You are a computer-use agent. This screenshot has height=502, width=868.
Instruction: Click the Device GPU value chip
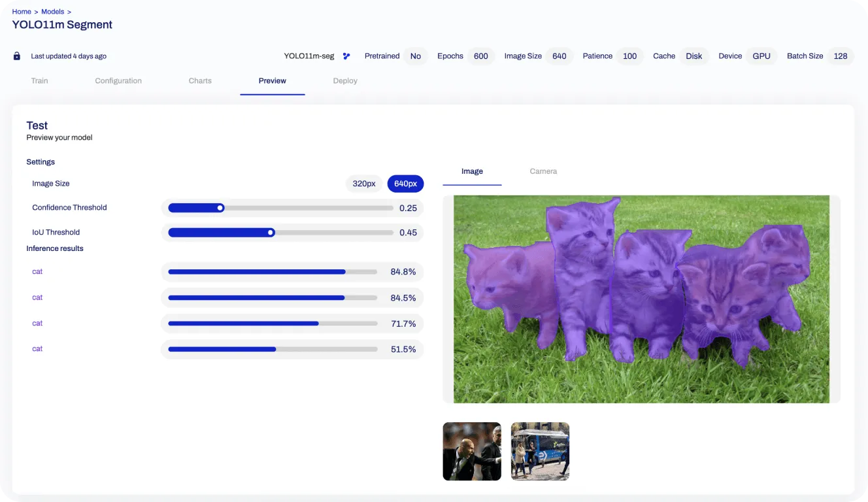tap(761, 56)
